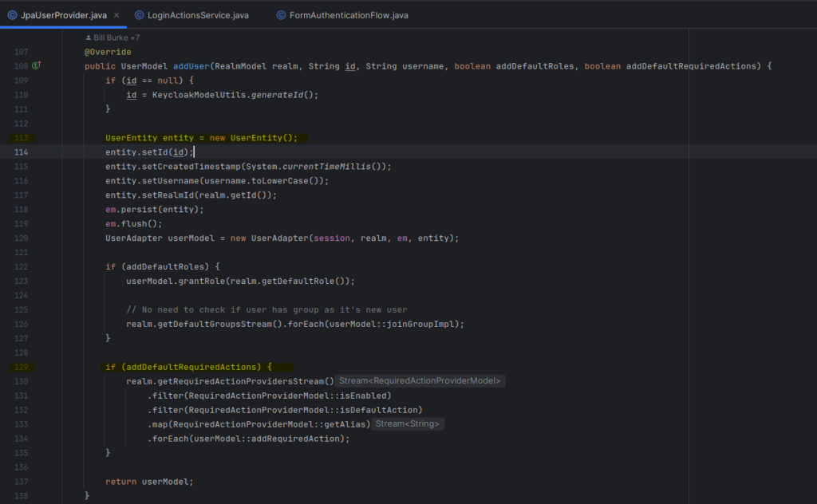
Task: Click the author icon beside Bill Burke
Action: 88,38
